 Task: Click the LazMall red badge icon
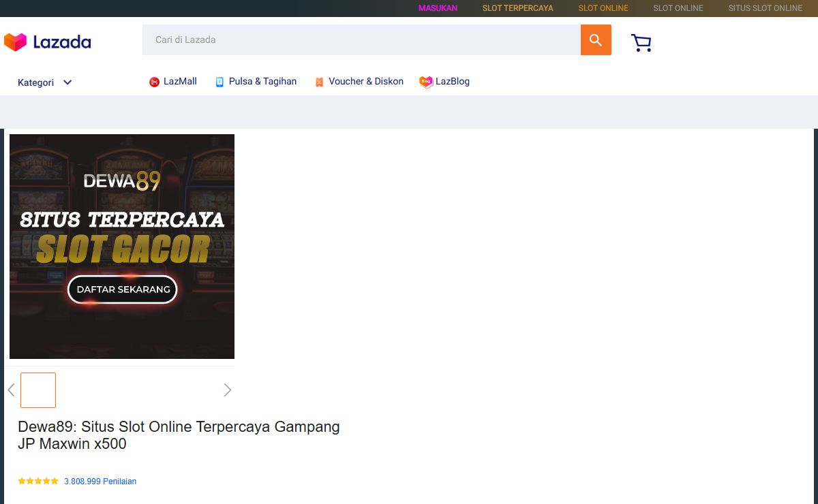tap(154, 82)
